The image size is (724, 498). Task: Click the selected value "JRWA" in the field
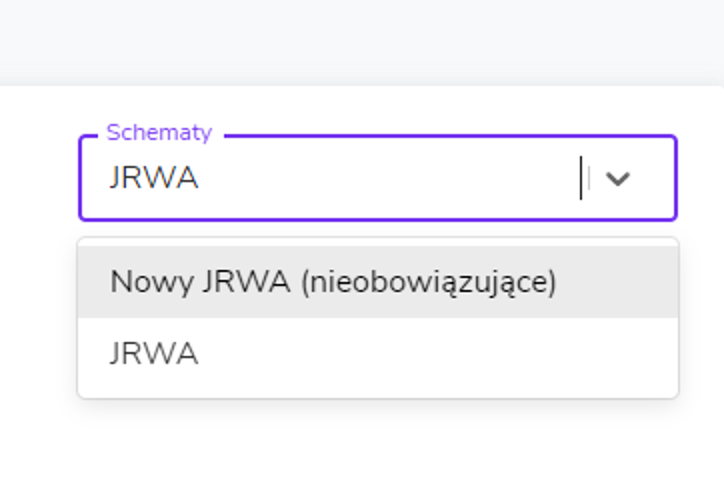tap(154, 179)
